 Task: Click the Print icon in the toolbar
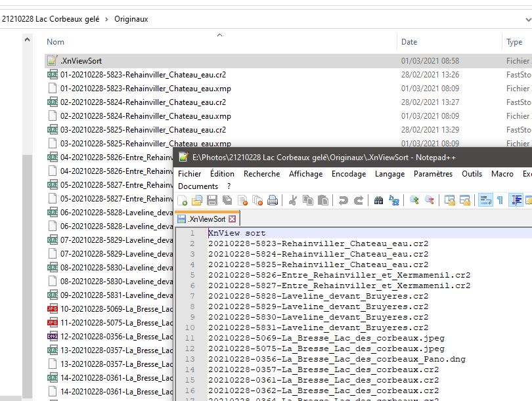point(273,201)
